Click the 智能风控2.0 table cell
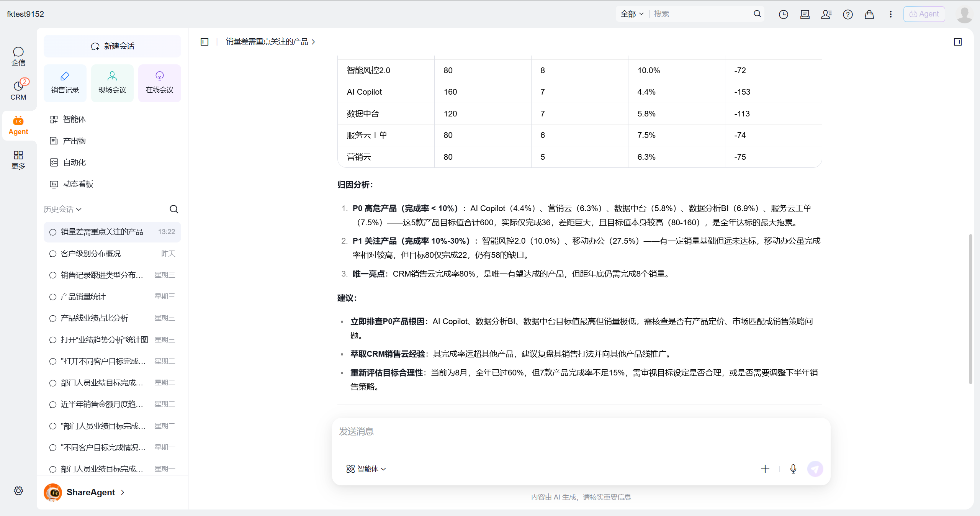The width and height of the screenshot is (980, 516). click(x=386, y=70)
